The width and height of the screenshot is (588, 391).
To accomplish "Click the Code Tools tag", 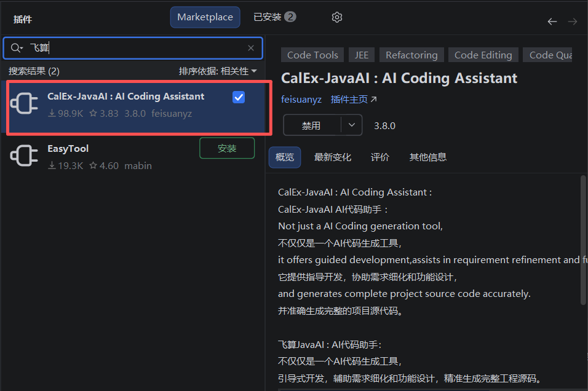I will [x=312, y=55].
